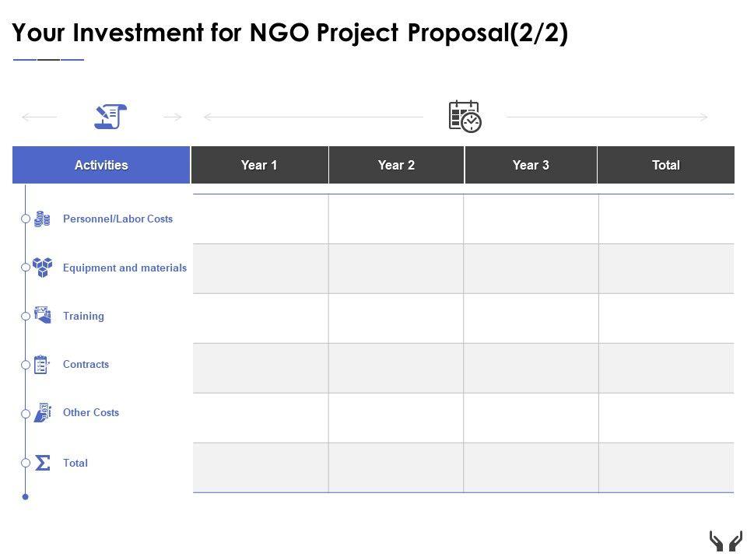Image resolution: width=747 pixels, height=560 pixels.
Task: Click the Total column cell in Other Costs row
Action: tap(666, 418)
